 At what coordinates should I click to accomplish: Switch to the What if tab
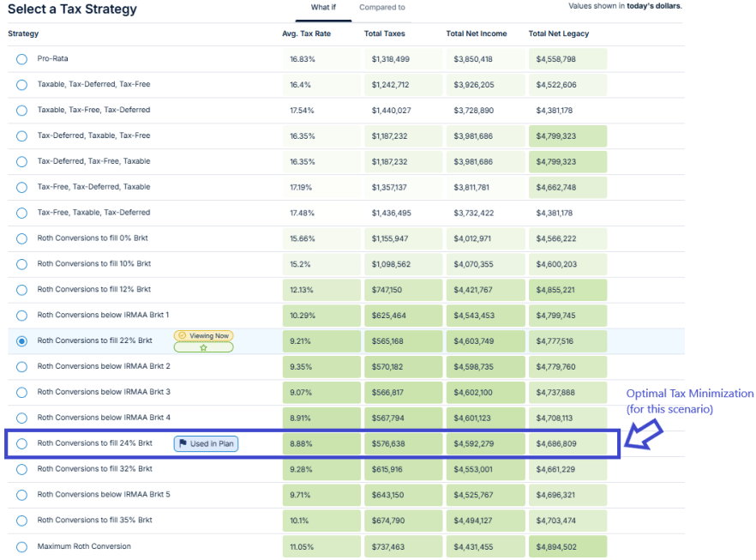323,8
